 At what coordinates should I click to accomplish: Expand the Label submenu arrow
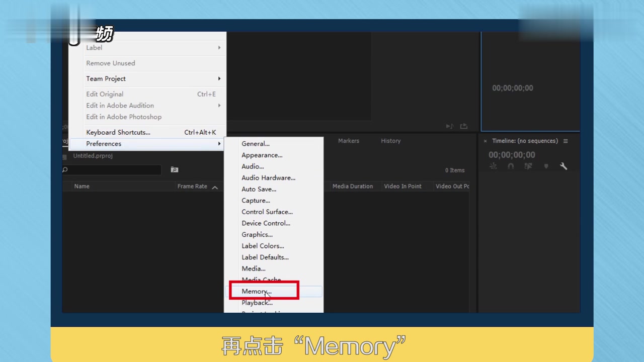[219, 48]
